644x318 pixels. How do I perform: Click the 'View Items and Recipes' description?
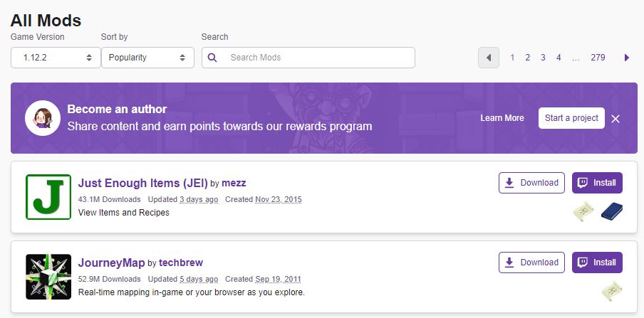[124, 213]
